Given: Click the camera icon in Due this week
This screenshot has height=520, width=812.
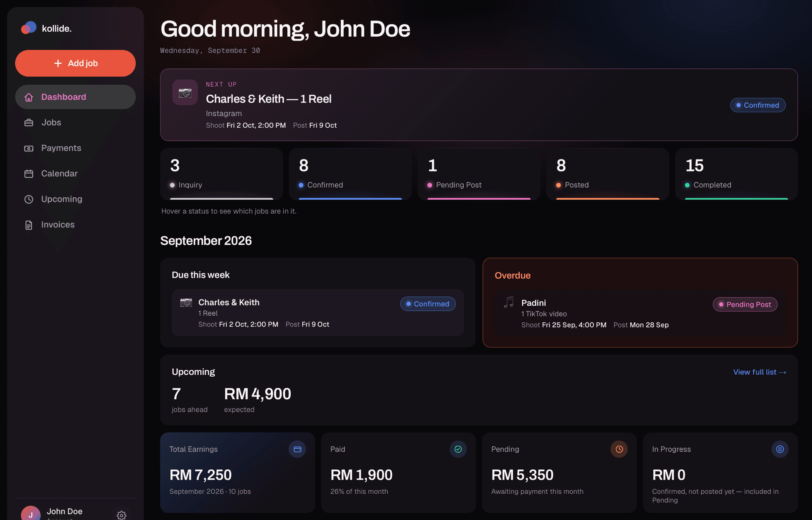Looking at the screenshot, I should pos(186,303).
